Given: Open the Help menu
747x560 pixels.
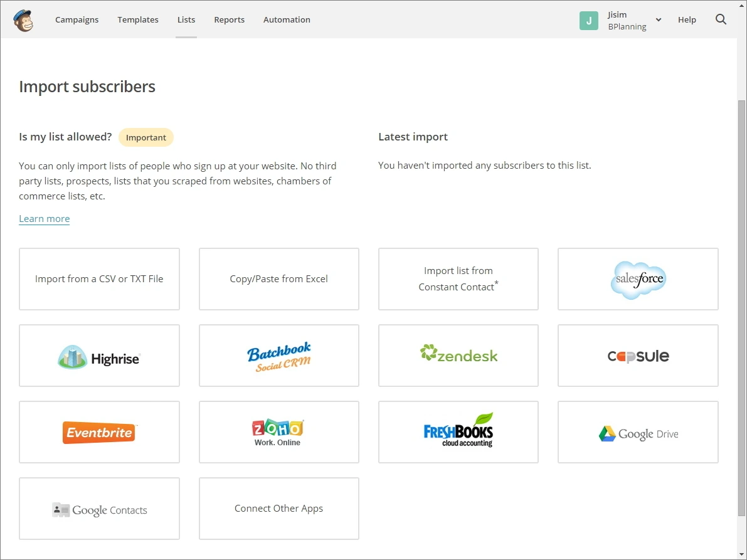Looking at the screenshot, I should pos(687,19).
